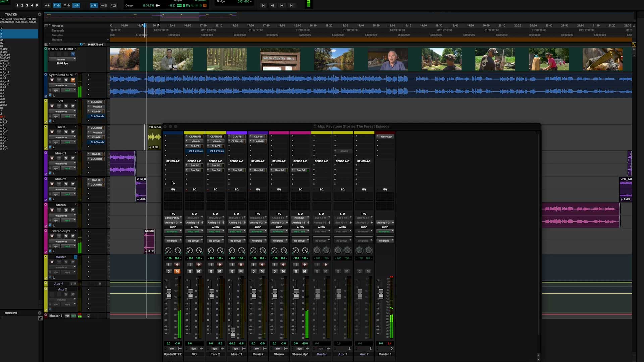Screen dimensions: 644x362
Task: Open Bus 1-2 send on VO mixer strip
Action: [195, 165]
